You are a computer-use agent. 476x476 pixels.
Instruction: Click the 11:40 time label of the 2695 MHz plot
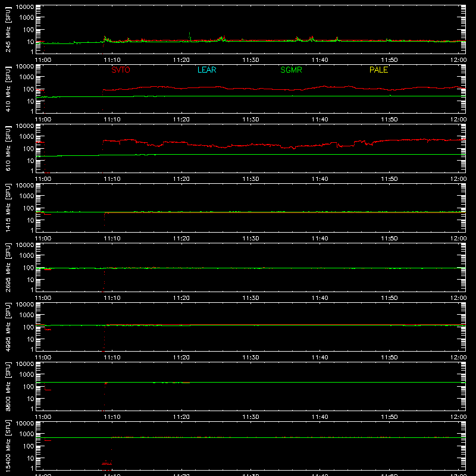coord(320,298)
